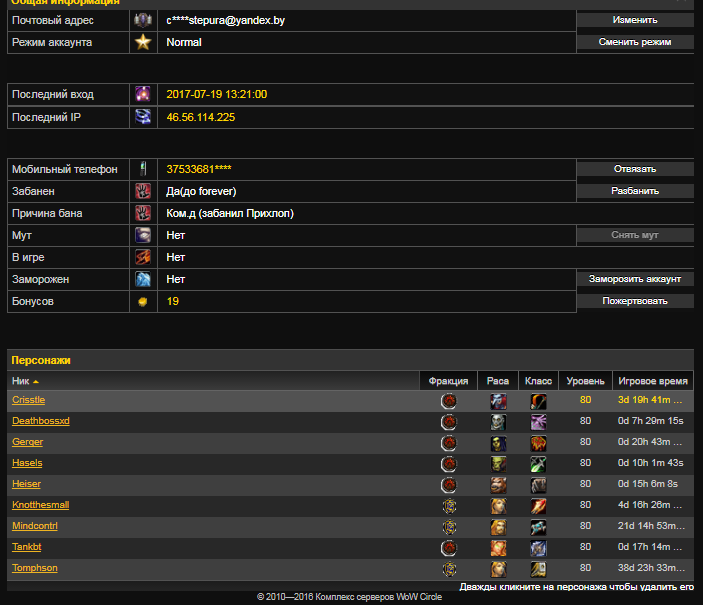This screenshot has width=703, height=605.
Task: Click the phone icon beside Мобильный телефон
Action: (143, 169)
